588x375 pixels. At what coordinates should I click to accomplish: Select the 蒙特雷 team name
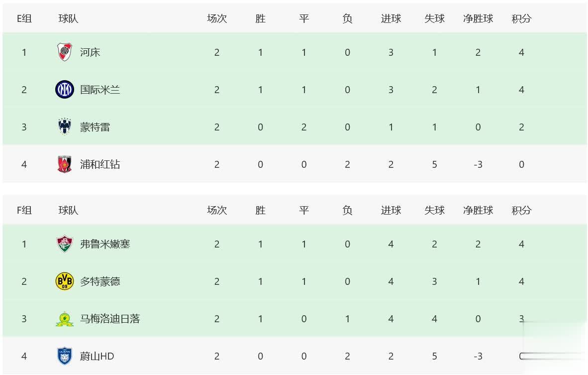95,127
